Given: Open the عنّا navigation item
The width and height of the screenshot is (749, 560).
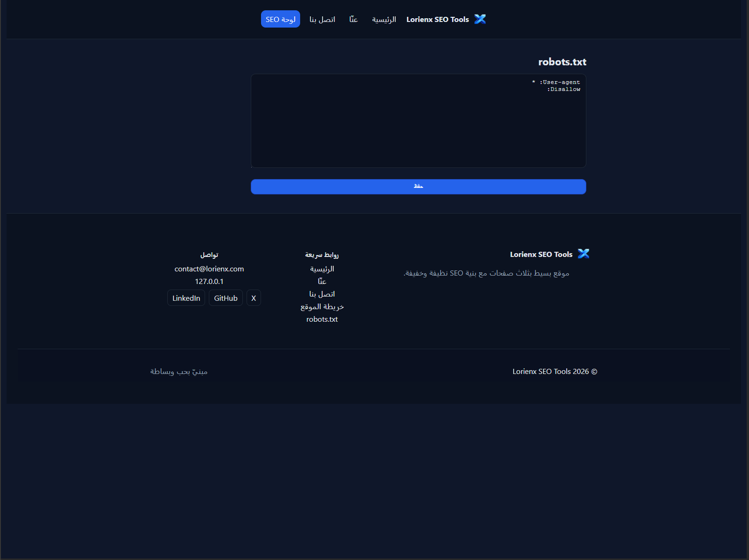Looking at the screenshot, I should click(353, 19).
